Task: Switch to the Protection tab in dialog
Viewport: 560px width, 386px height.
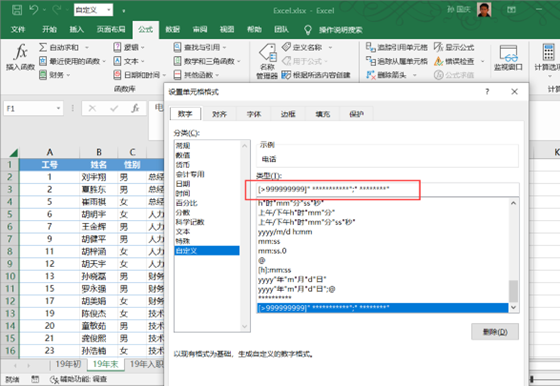Action: (356, 114)
